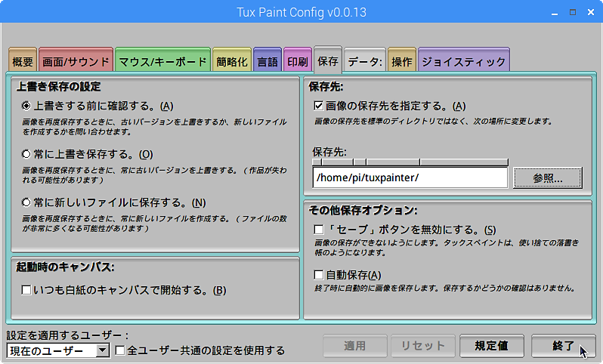Open the 印刷 tab
This screenshot has height=364, width=603.
pos(297,60)
